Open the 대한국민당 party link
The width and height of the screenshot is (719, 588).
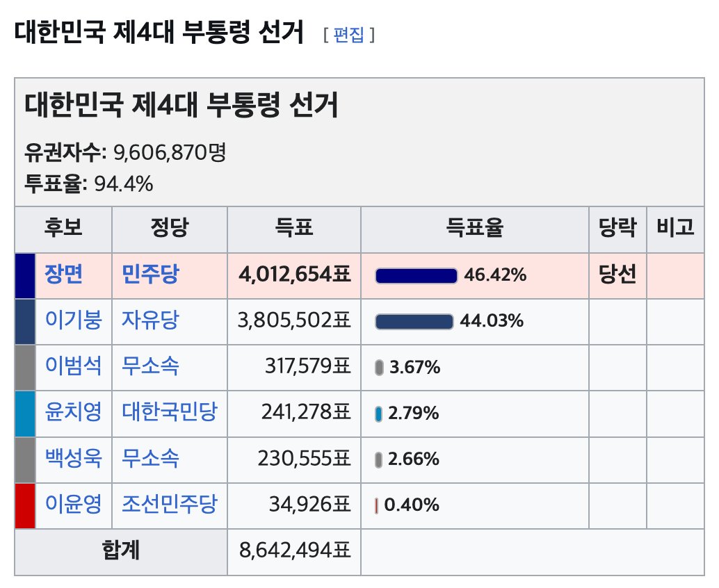169,413
